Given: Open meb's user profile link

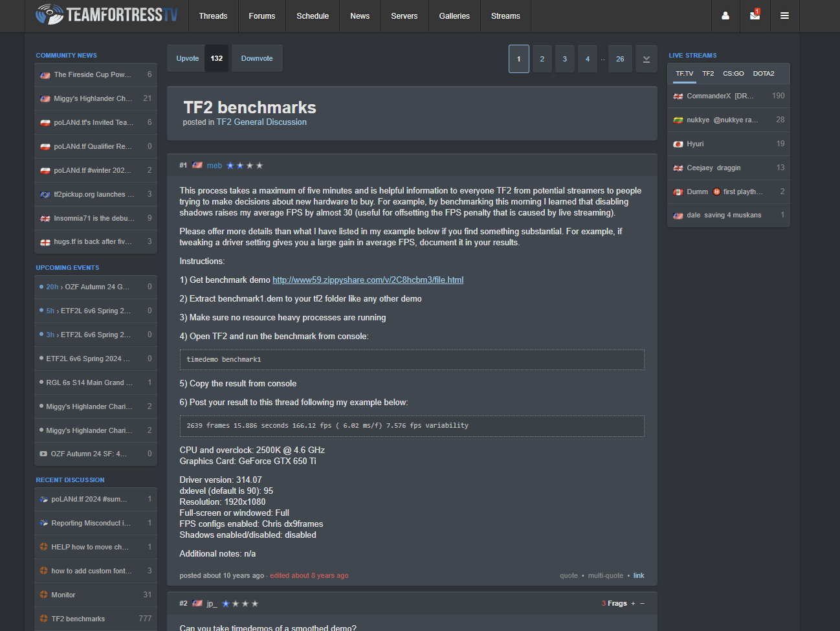Looking at the screenshot, I should click(x=214, y=166).
